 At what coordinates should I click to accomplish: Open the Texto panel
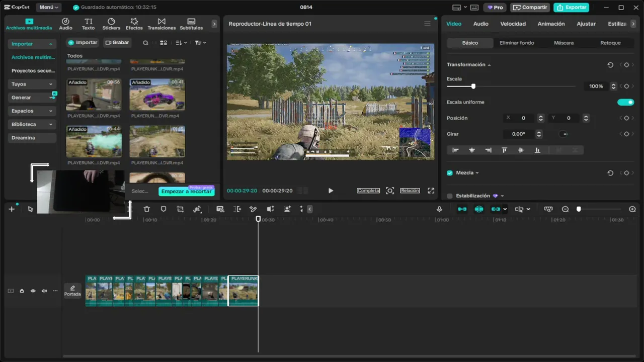[x=89, y=24]
